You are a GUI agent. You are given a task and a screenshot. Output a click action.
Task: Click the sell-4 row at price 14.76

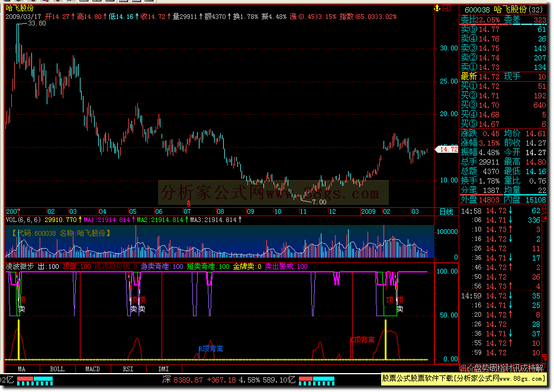click(x=504, y=39)
